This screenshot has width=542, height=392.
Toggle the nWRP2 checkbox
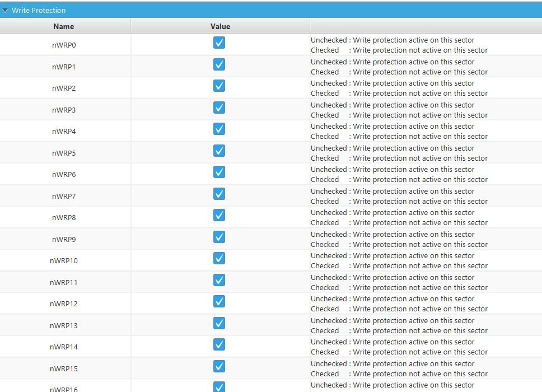coord(219,86)
